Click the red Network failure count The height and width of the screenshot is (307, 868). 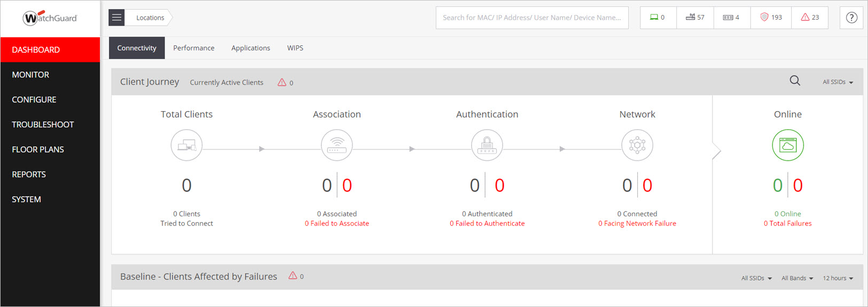tap(647, 186)
